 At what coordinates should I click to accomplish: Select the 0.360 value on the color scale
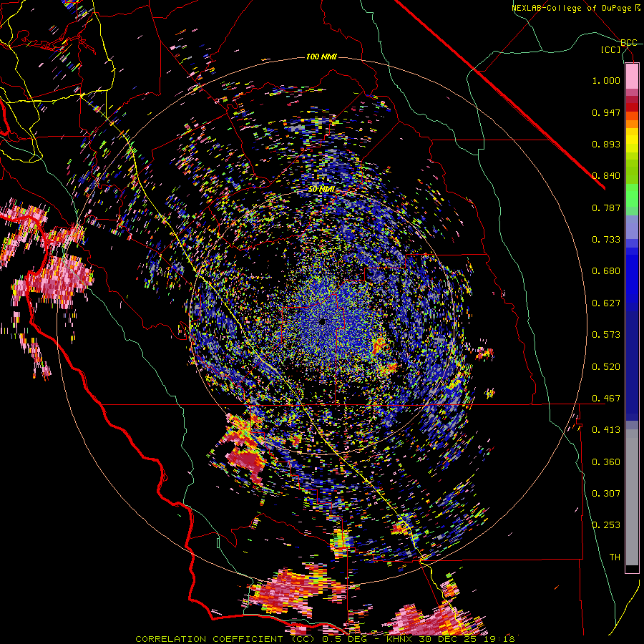tap(606, 462)
